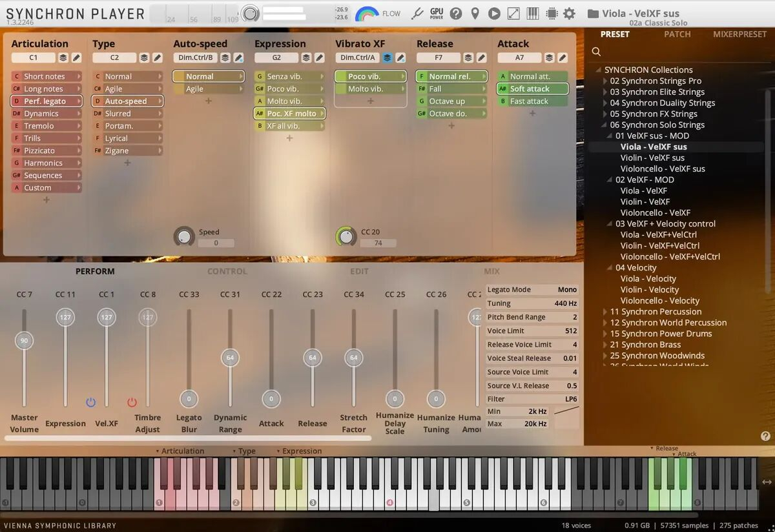Open the PATCH tab in browser
775x532 pixels.
677,34
